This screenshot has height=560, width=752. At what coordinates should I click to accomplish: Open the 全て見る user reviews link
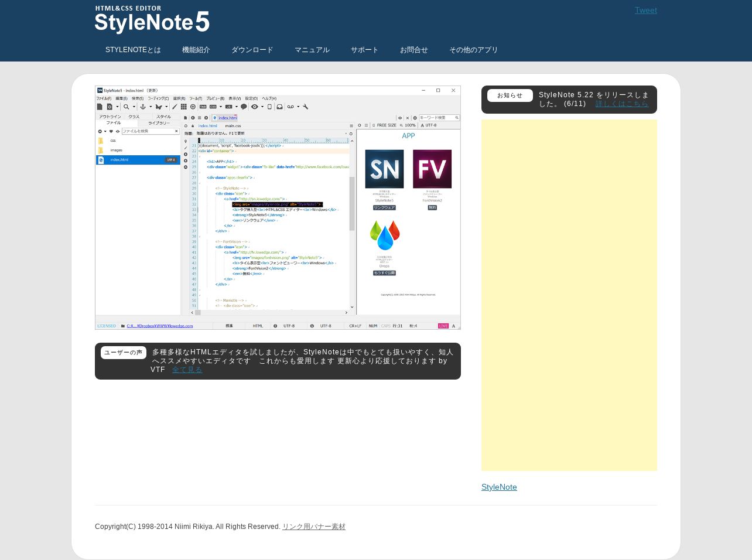coord(187,370)
